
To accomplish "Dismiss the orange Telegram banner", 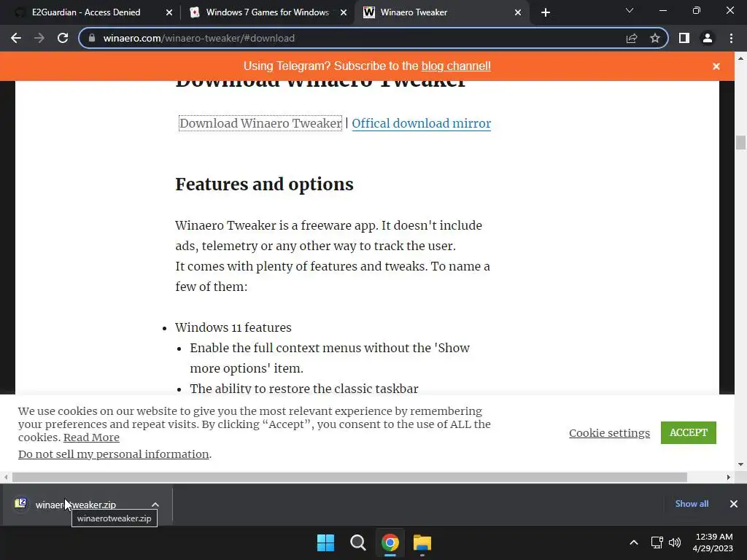I will click(716, 66).
